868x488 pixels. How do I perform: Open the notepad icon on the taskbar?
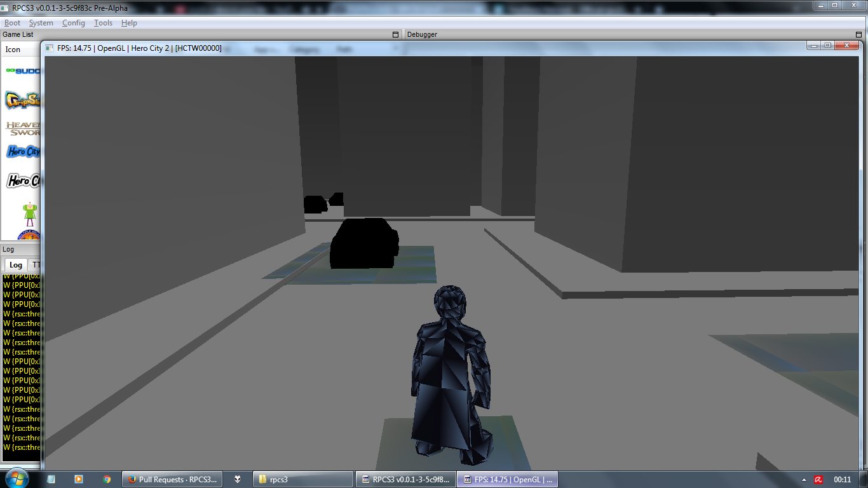click(x=51, y=479)
